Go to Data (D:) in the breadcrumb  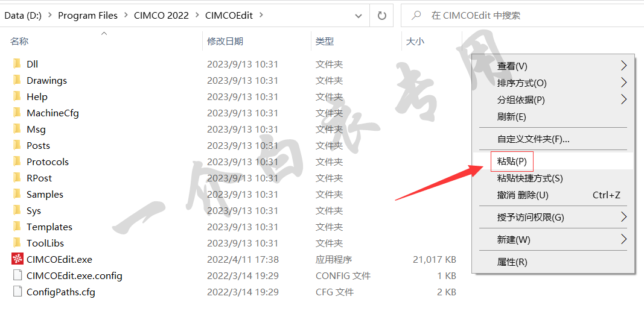tap(23, 16)
